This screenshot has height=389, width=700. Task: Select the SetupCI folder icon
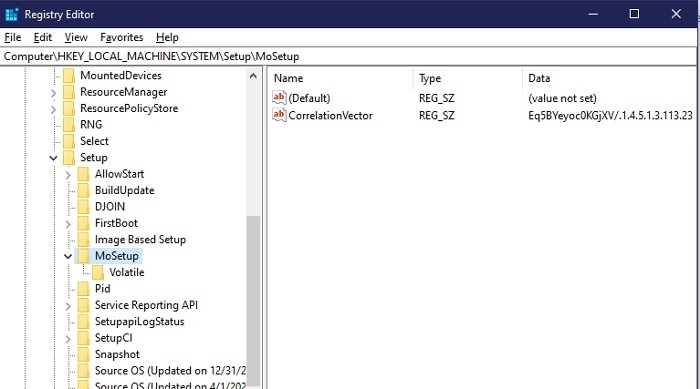coord(83,338)
